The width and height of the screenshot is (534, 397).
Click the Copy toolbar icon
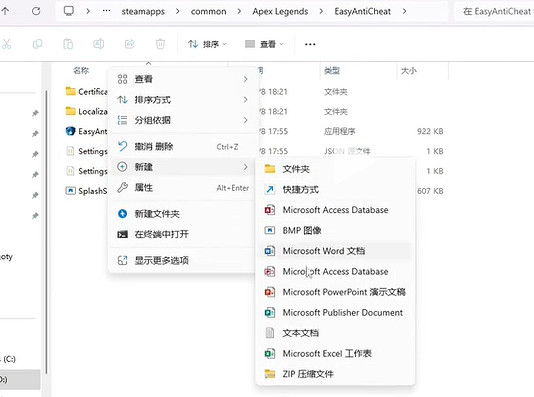click(x=37, y=44)
